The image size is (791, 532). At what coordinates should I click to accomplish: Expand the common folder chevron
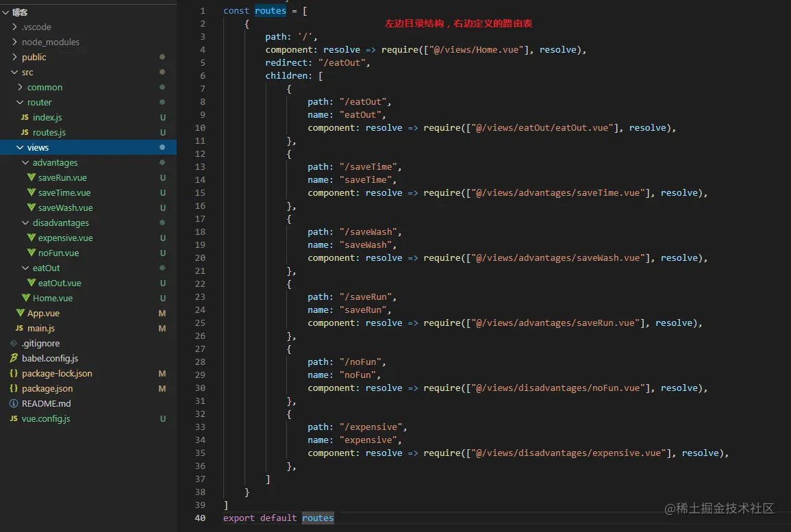(x=20, y=87)
